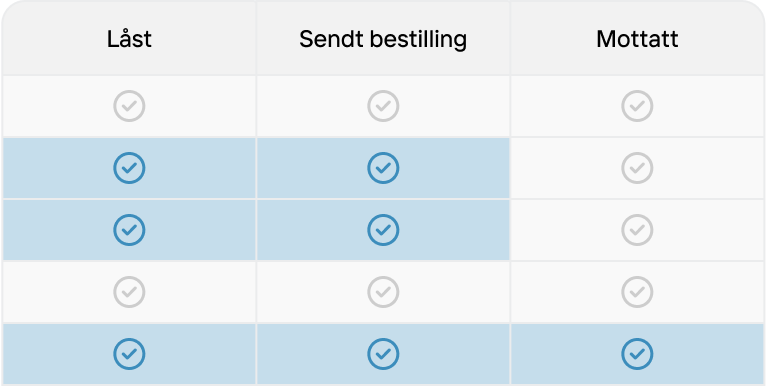Uncheck Låst in last row
This screenshot has width=766, height=386.
click(x=129, y=354)
